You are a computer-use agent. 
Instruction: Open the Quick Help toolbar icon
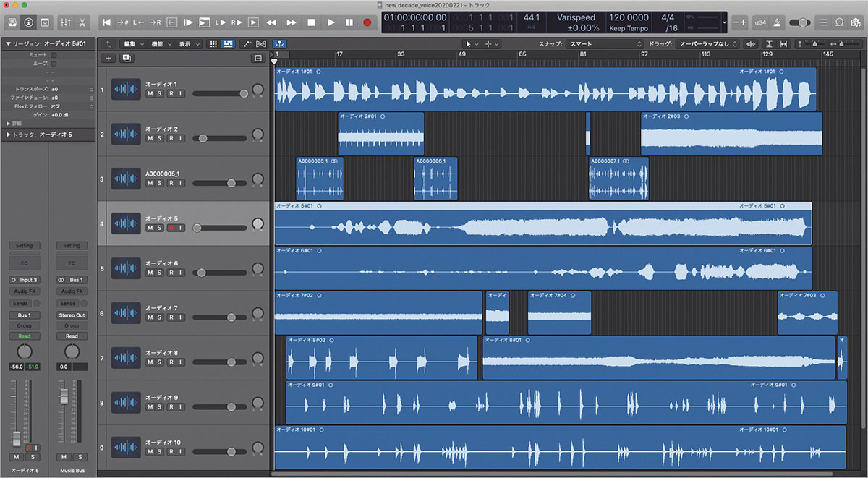[44, 22]
